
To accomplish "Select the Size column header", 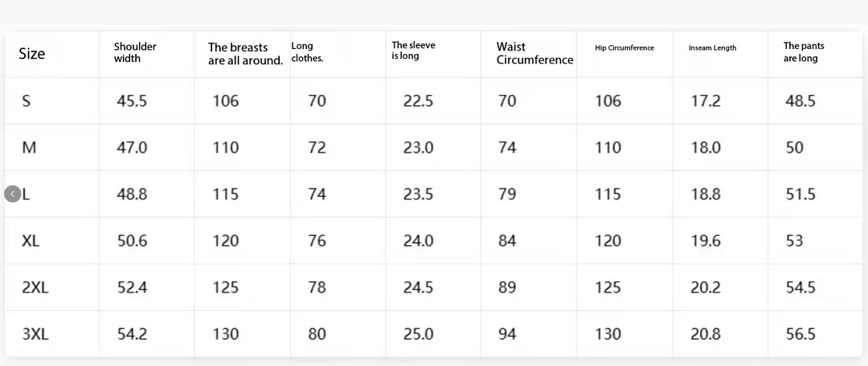I will [32, 54].
